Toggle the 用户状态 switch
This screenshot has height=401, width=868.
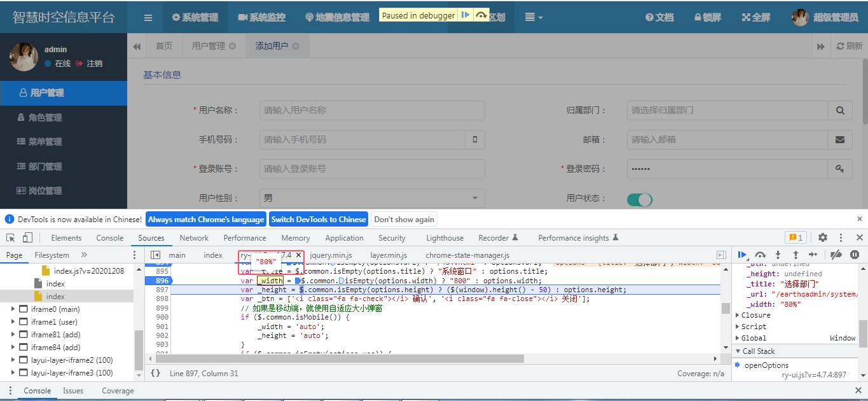640,199
